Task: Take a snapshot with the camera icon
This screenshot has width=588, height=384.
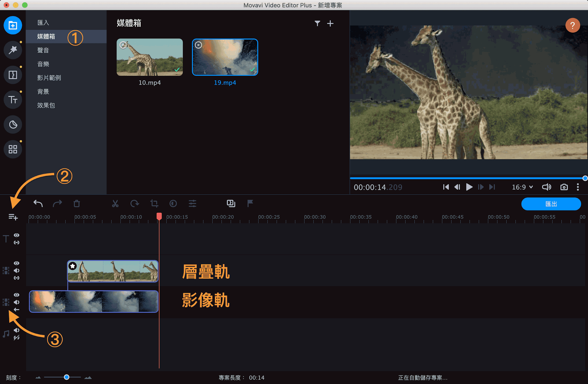Action: point(564,187)
